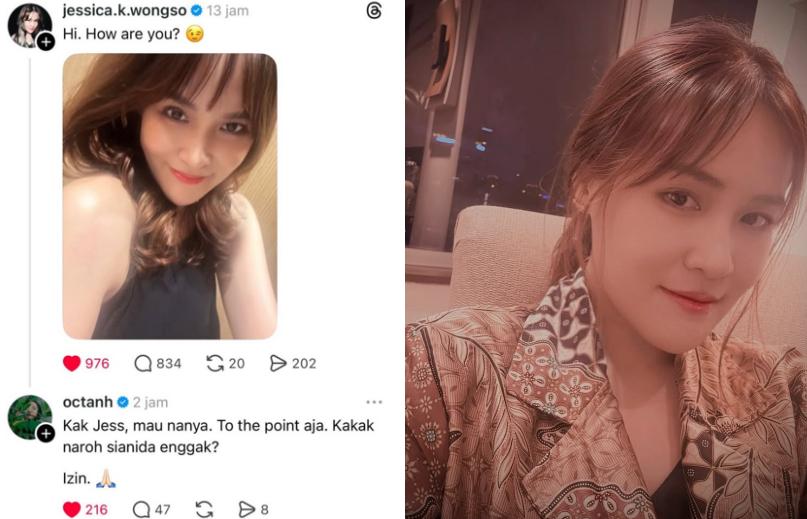Repost the post with 20 reposts
The height and width of the screenshot is (519, 807).
(x=214, y=363)
